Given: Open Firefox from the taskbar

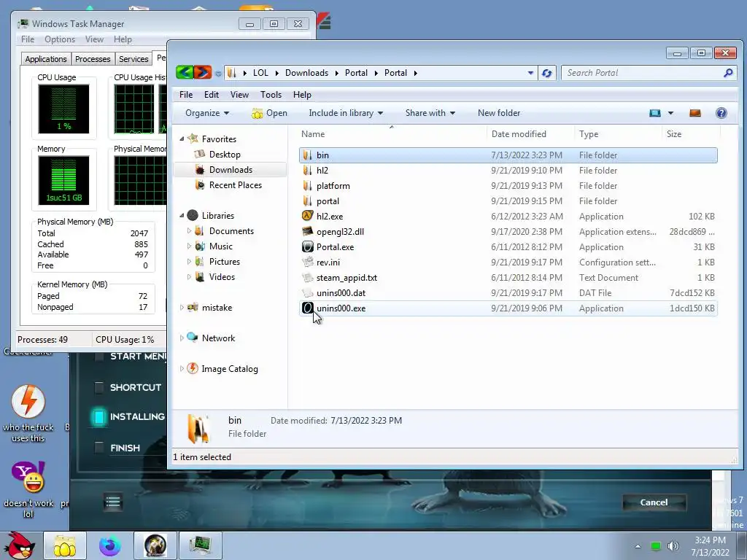Looking at the screenshot, I should [109, 545].
